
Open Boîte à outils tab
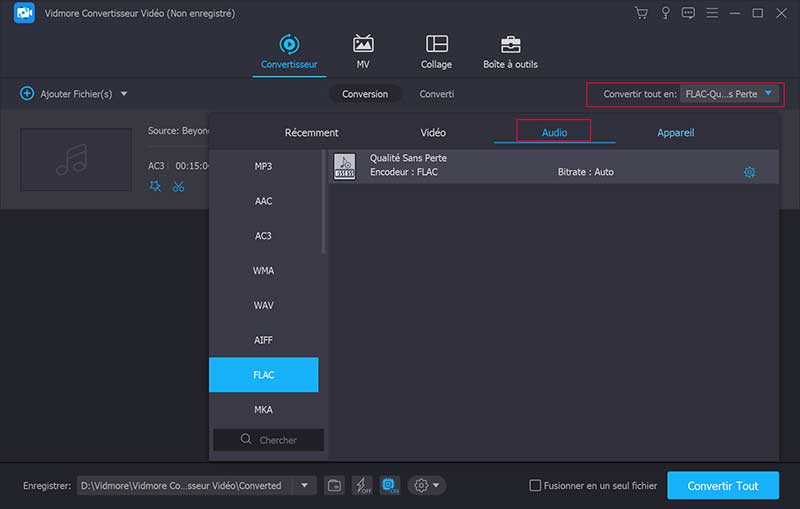510,53
